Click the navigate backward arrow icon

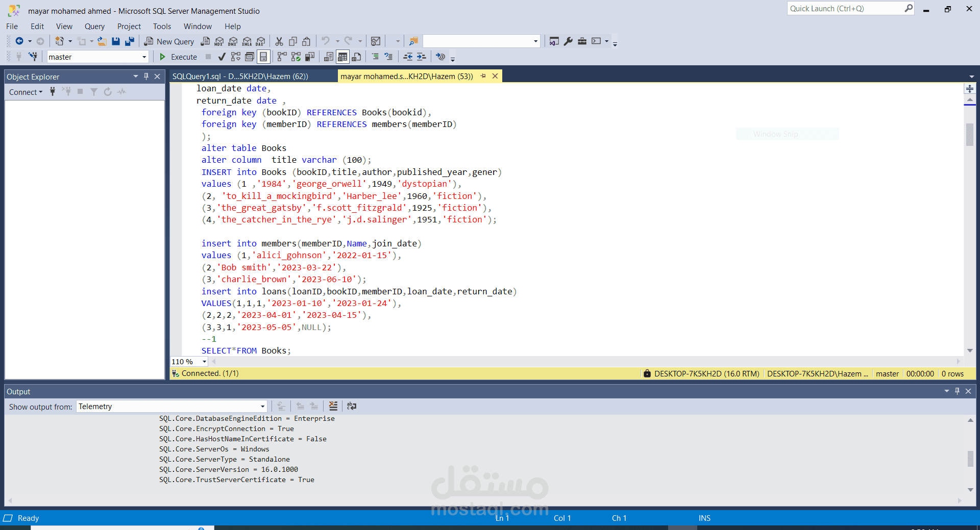pos(19,41)
